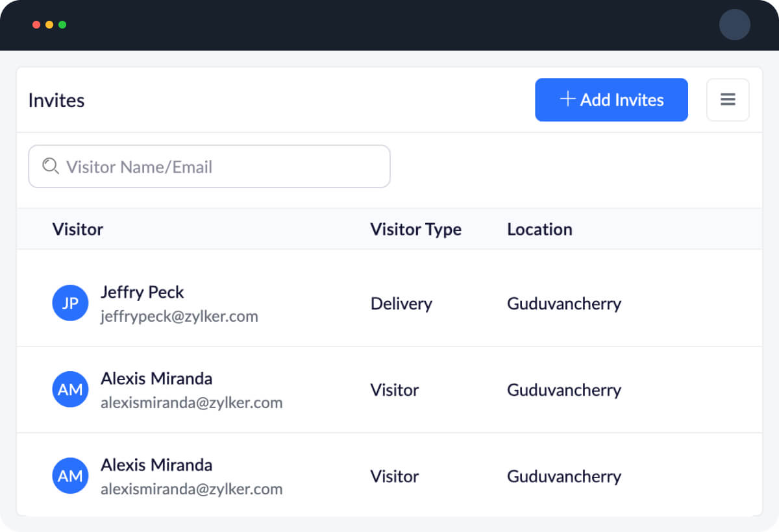This screenshot has width=779, height=532.
Task: Click the jeffrypeck@zylker.com email address
Action: pos(179,317)
